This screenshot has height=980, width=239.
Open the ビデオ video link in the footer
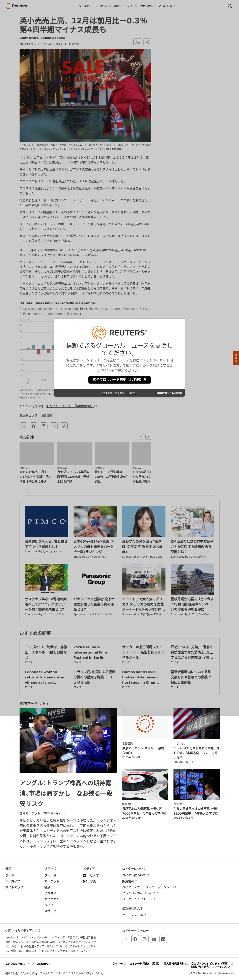tap(91, 875)
